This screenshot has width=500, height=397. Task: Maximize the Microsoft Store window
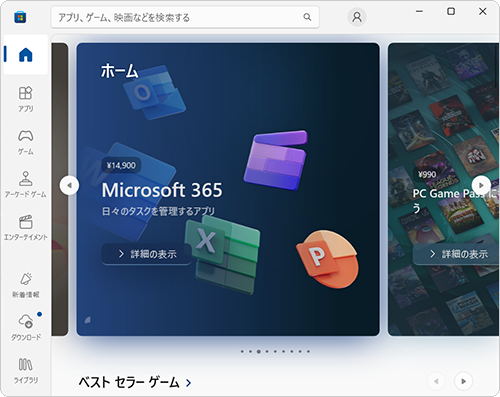point(451,11)
